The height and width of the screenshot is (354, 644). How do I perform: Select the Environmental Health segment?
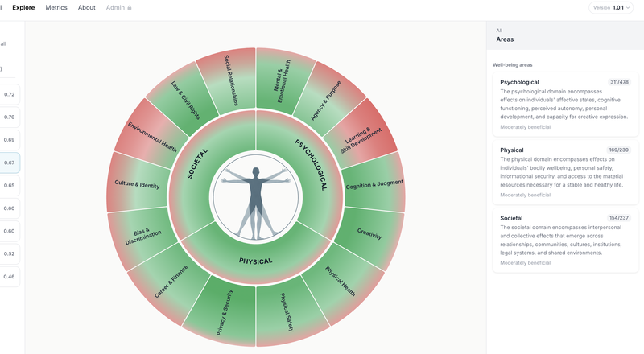coord(151,136)
